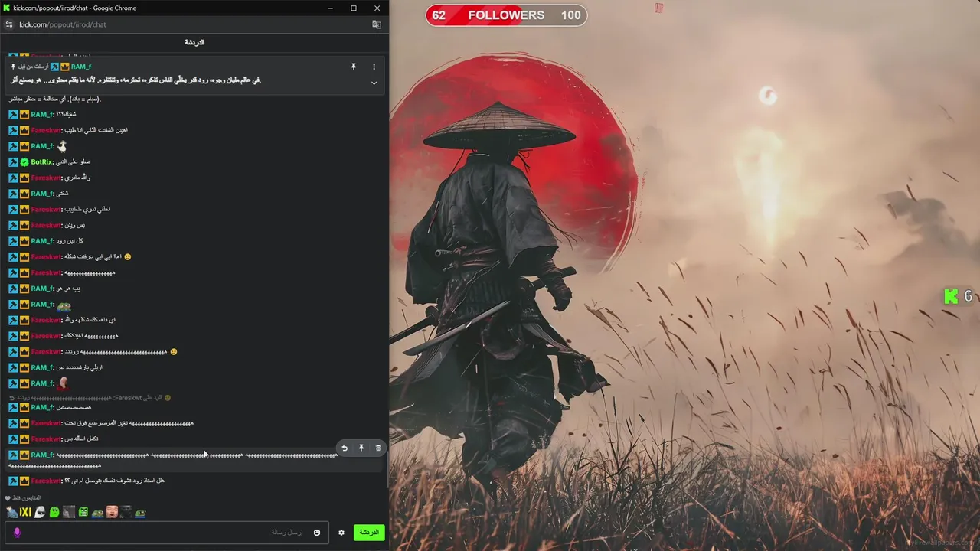Screen dimensions: 980x551
Task: Click the FOLLOWERS goal bar overlay
Action: click(506, 15)
